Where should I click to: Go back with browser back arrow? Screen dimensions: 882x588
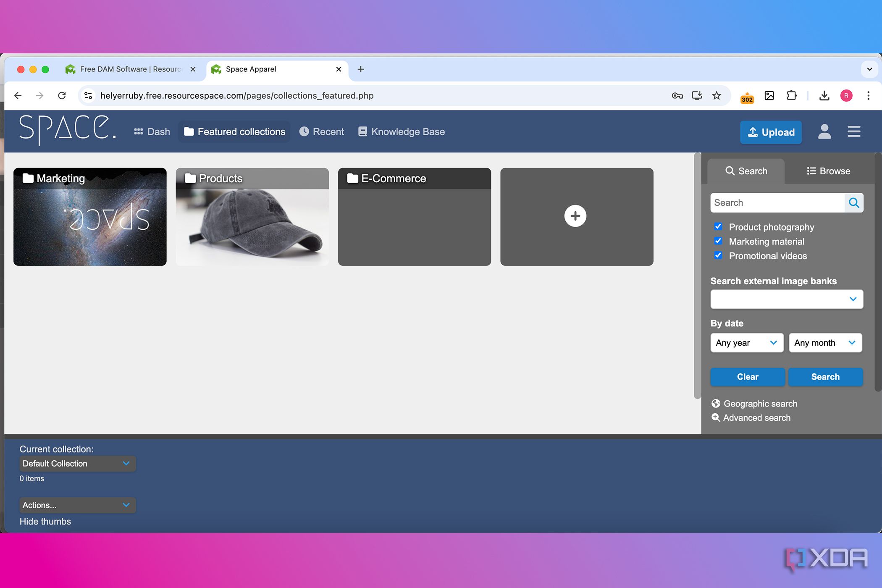[18, 96]
